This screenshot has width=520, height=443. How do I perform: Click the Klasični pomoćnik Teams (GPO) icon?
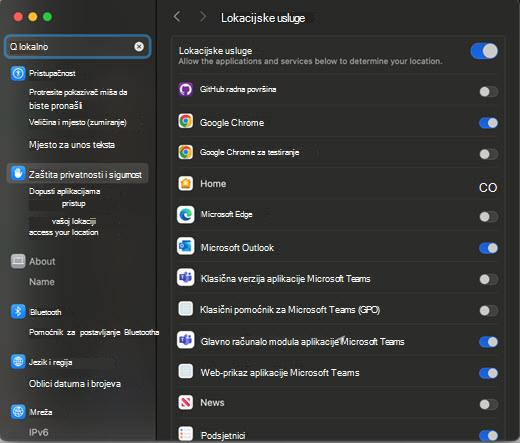click(x=185, y=308)
